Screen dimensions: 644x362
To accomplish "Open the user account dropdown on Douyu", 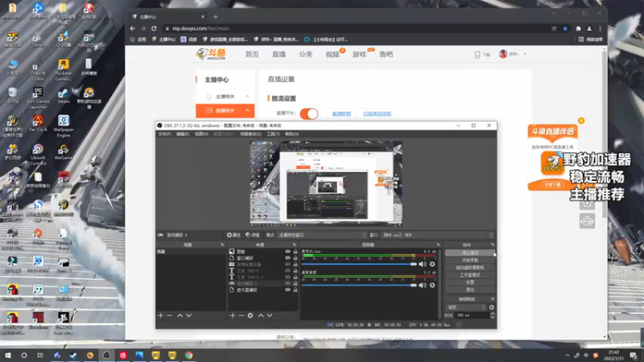I will [x=513, y=54].
